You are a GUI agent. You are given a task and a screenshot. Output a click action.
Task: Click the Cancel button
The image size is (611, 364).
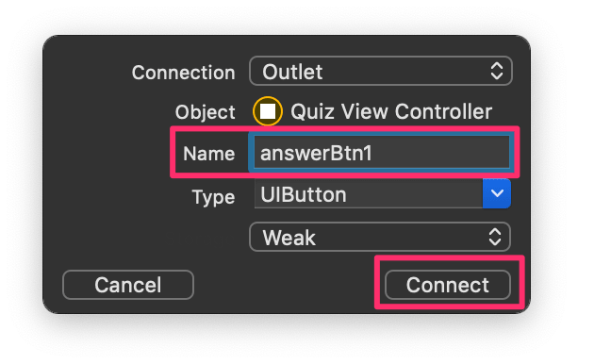coord(128,285)
